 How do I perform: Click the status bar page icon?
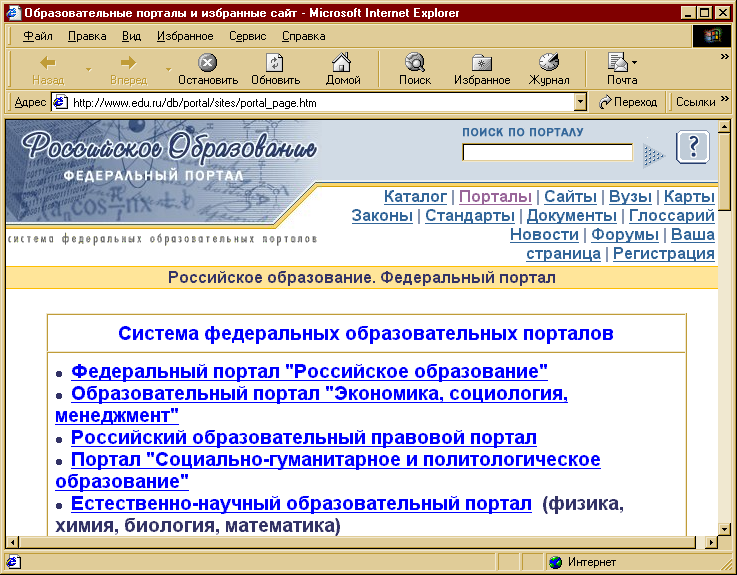[13, 562]
